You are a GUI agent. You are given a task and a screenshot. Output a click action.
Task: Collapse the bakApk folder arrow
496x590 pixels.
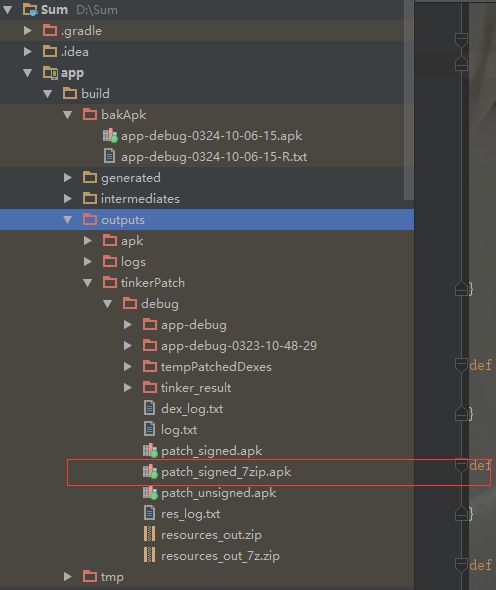(x=67, y=115)
